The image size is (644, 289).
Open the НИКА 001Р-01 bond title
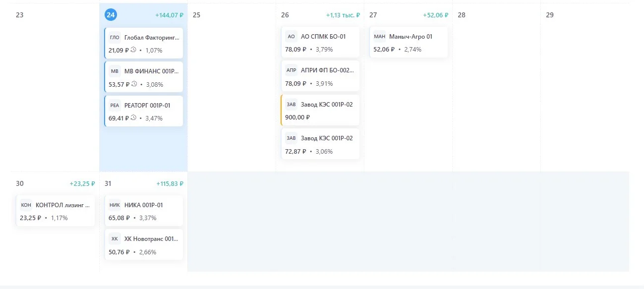pos(144,205)
